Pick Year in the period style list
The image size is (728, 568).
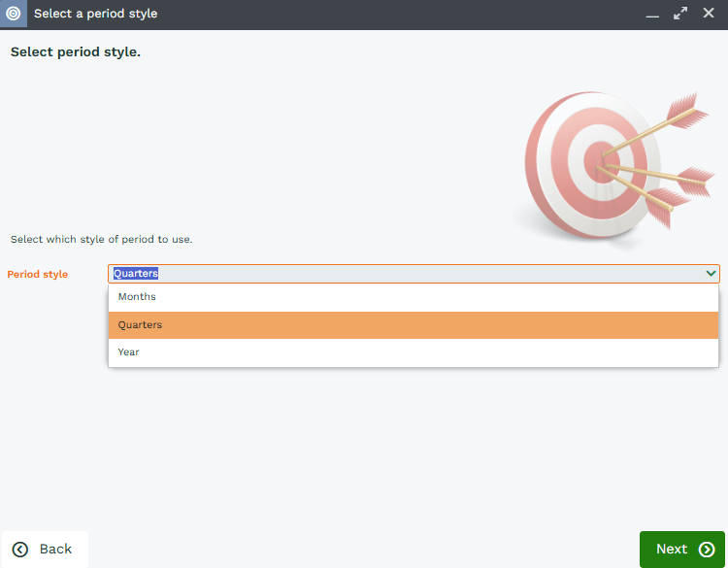click(x=129, y=352)
